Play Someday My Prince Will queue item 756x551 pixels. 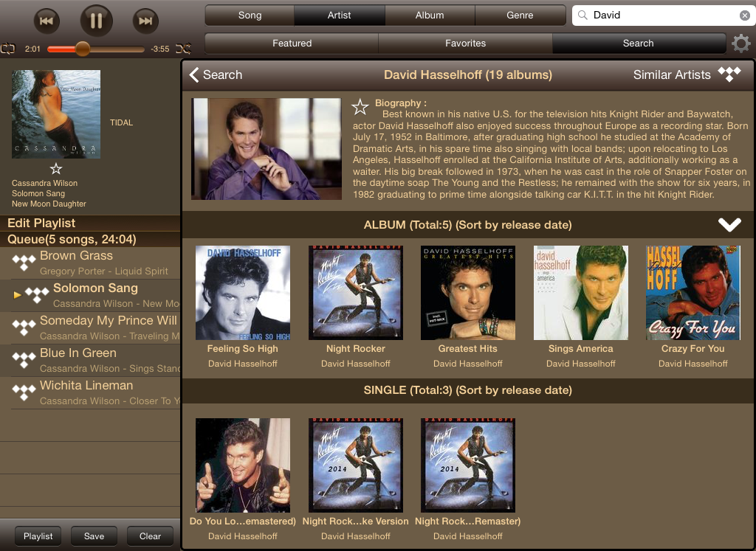(x=89, y=328)
